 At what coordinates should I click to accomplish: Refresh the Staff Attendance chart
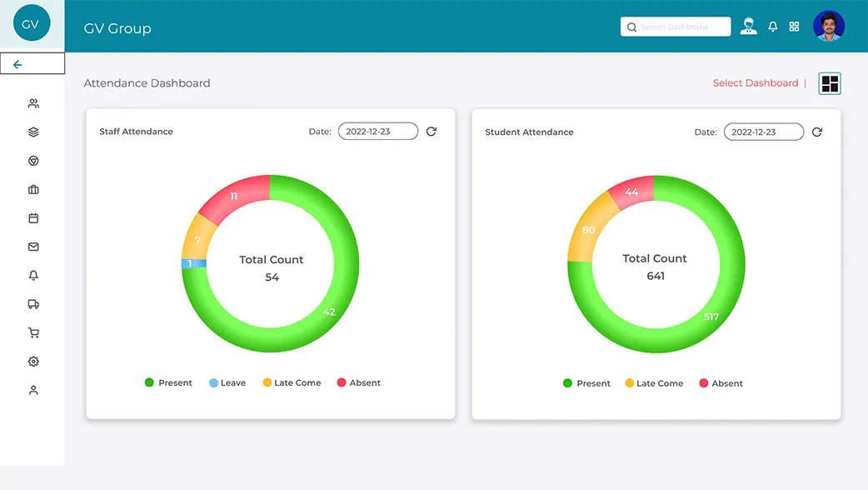pos(432,131)
